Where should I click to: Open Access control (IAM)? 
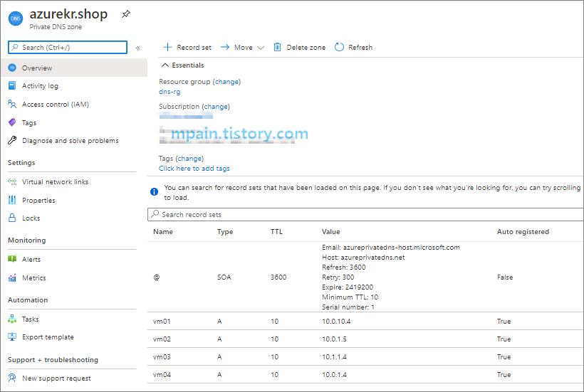[56, 104]
